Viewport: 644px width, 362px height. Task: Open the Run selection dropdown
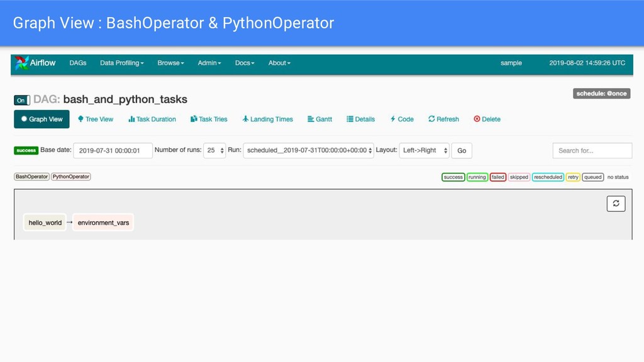tap(308, 151)
